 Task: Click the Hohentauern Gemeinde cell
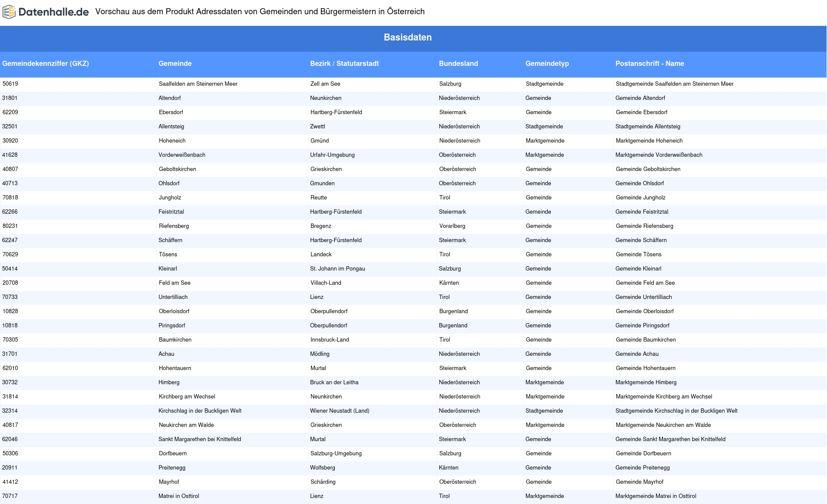tap(232, 368)
